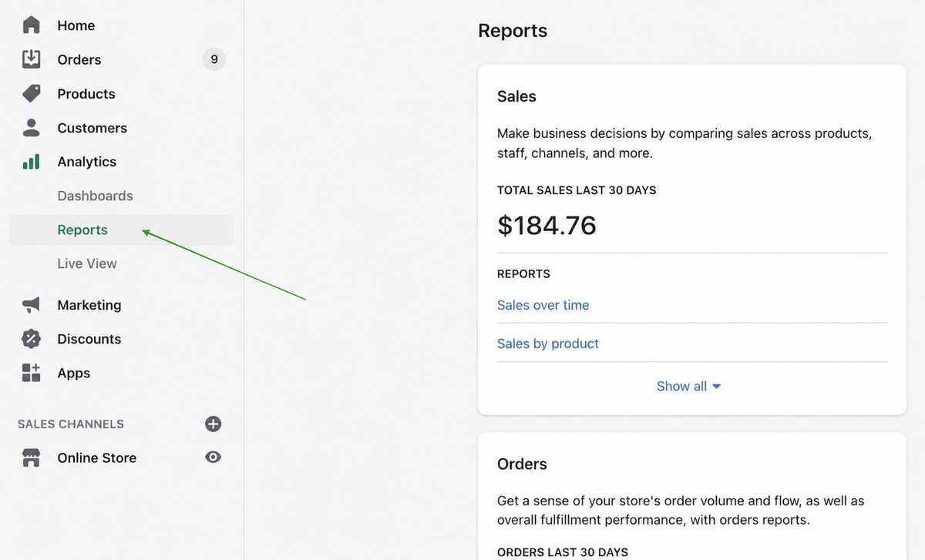This screenshot has width=925, height=560.
Task: Click the Customers person icon
Action: (31, 128)
